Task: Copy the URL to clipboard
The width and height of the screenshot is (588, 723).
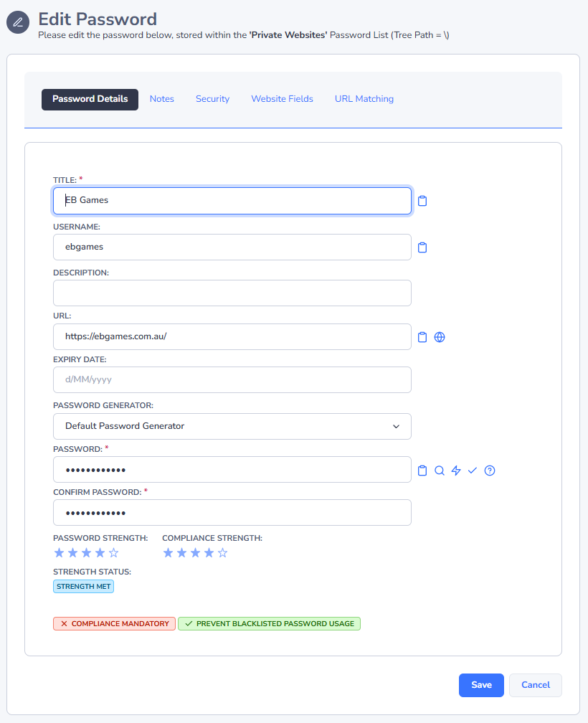Action: [x=422, y=337]
